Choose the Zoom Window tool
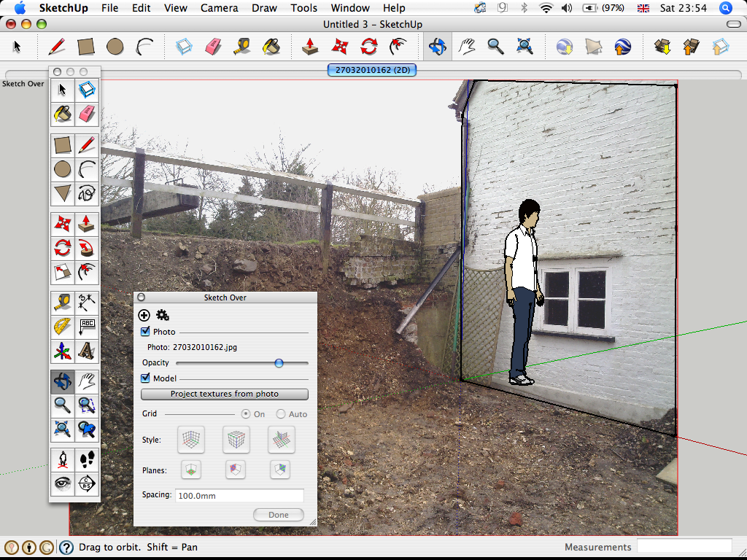This screenshot has height=560, width=747. point(87,405)
